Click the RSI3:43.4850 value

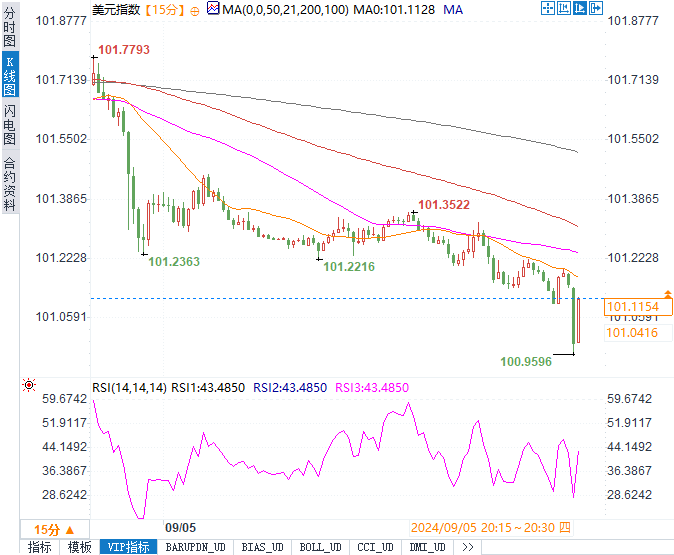(x=372, y=387)
